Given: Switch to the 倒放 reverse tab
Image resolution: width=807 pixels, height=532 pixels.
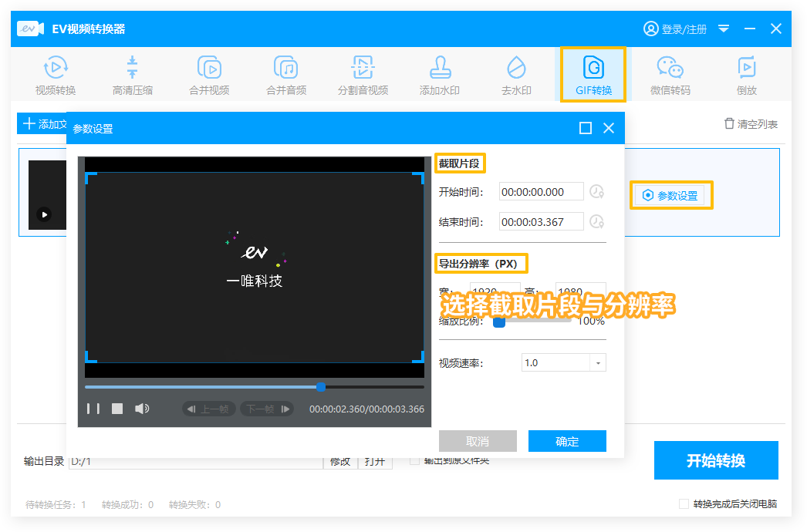Looking at the screenshot, I should pyautogui.click(x=746, y=76).
